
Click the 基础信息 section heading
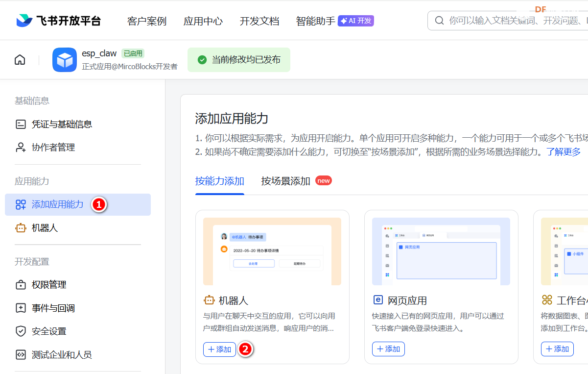tap(32, 101)
